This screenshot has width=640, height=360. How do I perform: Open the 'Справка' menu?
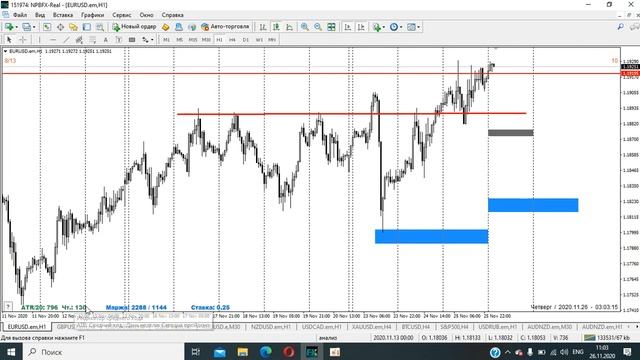point(173,15)
